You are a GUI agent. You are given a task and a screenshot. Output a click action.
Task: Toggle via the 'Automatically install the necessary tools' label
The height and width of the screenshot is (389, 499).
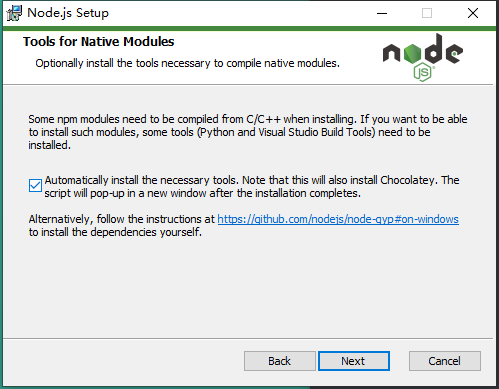pos(141,180)
